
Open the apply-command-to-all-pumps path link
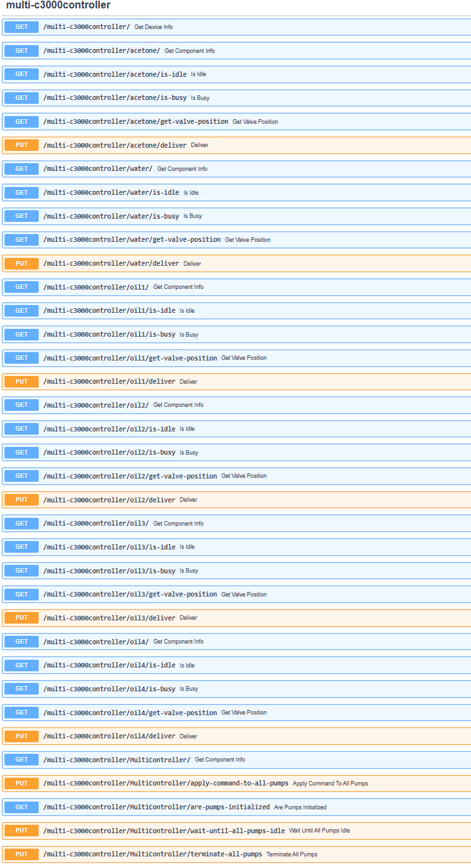[166, 784]
